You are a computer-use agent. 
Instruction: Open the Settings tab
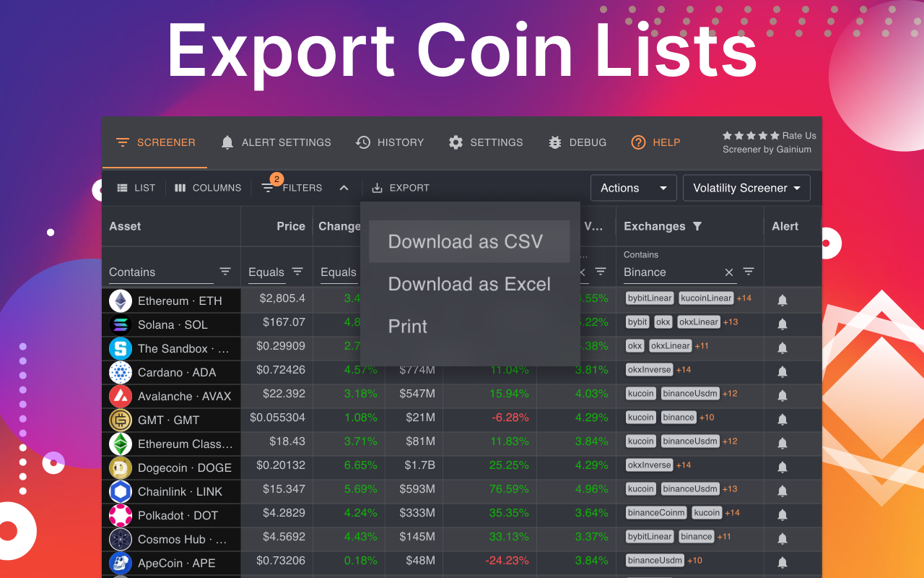tap(485, 142)
